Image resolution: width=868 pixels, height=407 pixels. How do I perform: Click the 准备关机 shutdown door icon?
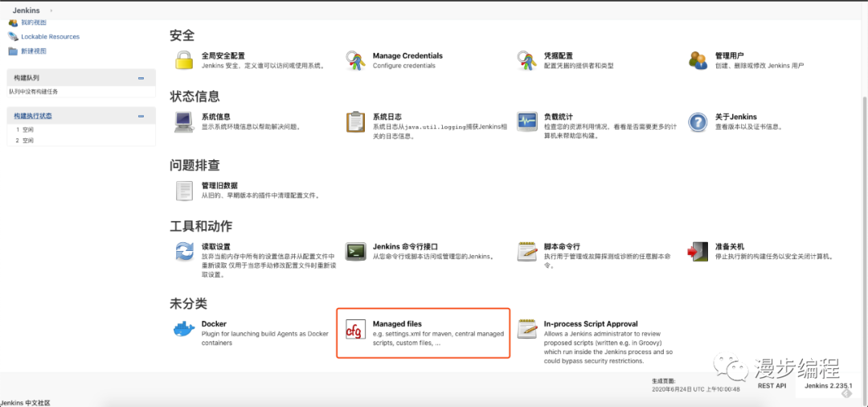(x=698, y=252)
